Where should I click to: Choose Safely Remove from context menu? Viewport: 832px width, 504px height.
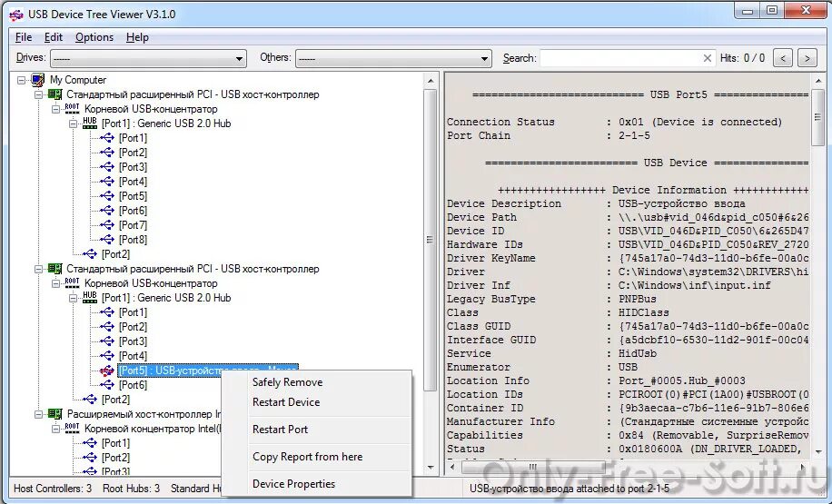tap(288, 382)
